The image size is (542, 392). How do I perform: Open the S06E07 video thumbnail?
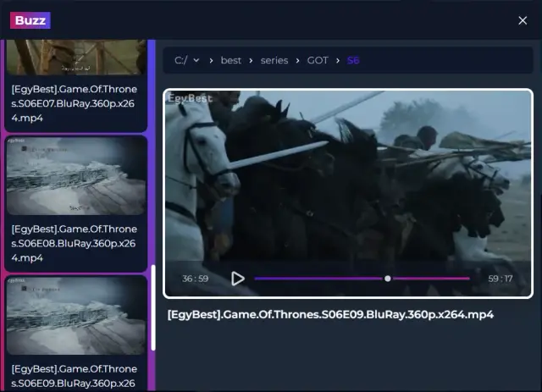(x=76, y=56)
